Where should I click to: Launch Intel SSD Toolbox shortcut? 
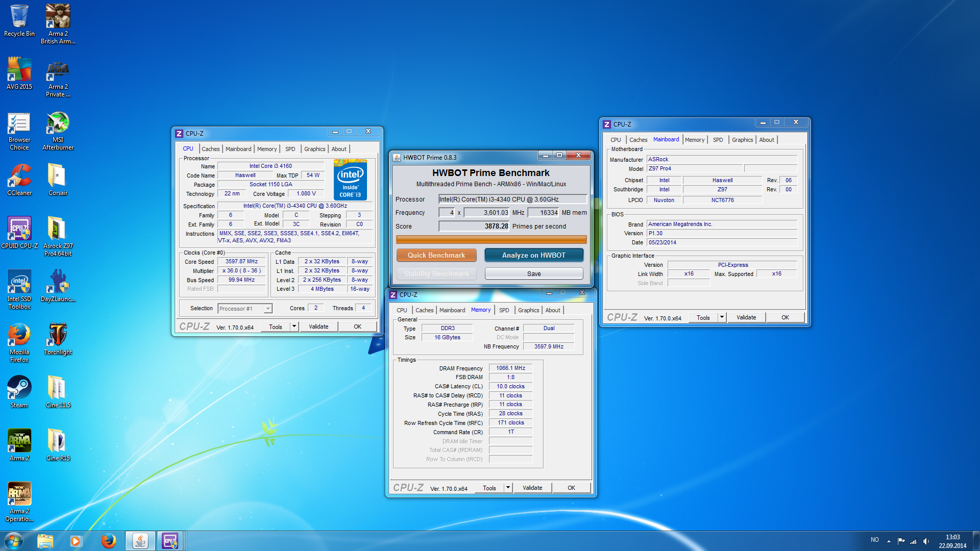(19, 289)
